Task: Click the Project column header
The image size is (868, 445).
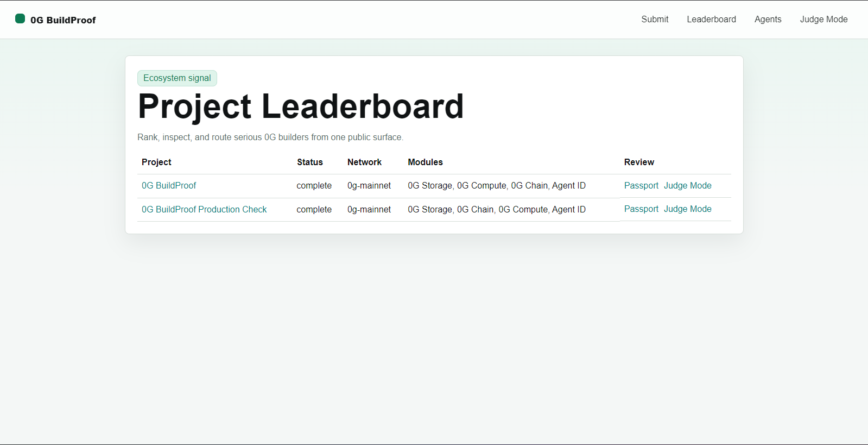Action: pyautogui.click(x=156, y=162)
